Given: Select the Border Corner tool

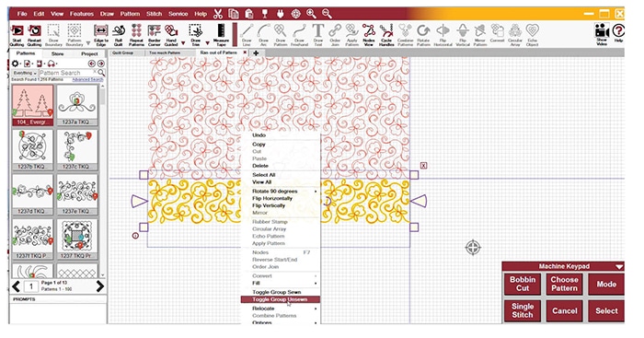Looking at the screenshot, I should coord(155,35).
